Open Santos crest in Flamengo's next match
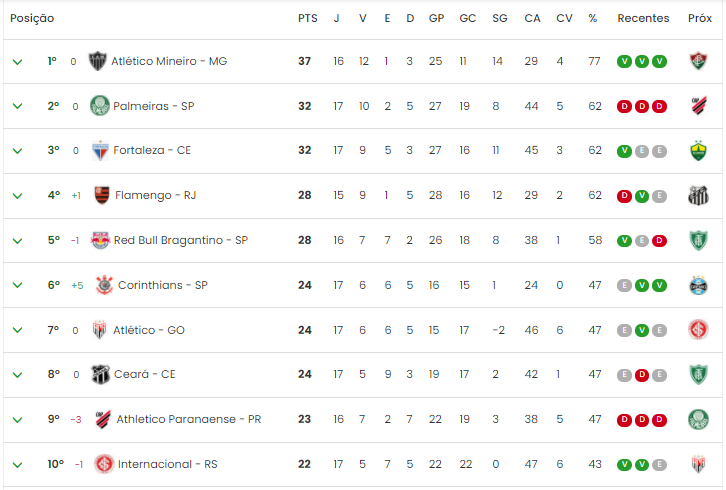The width and height of the screenshot is (726, 490). click(698, 195)
